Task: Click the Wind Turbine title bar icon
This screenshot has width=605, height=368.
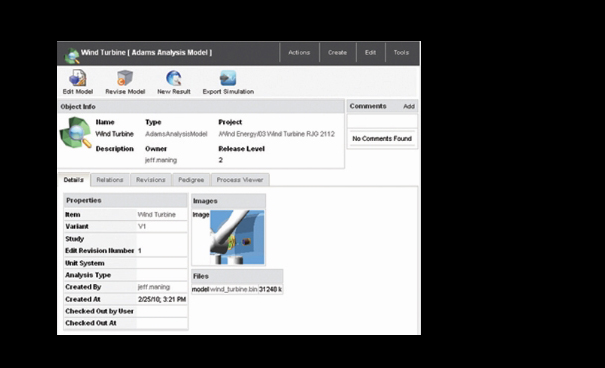Action: coord(72,56)
